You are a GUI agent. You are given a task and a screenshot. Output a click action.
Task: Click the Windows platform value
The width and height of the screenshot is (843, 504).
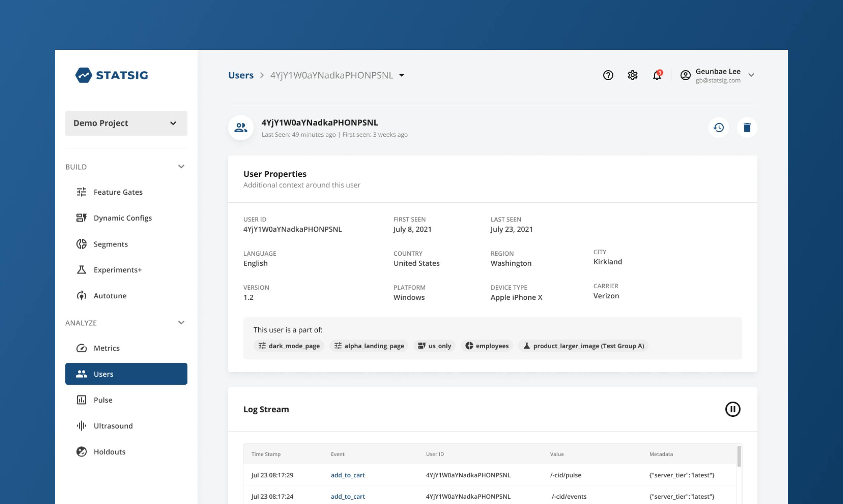click(x=409, y=297)
